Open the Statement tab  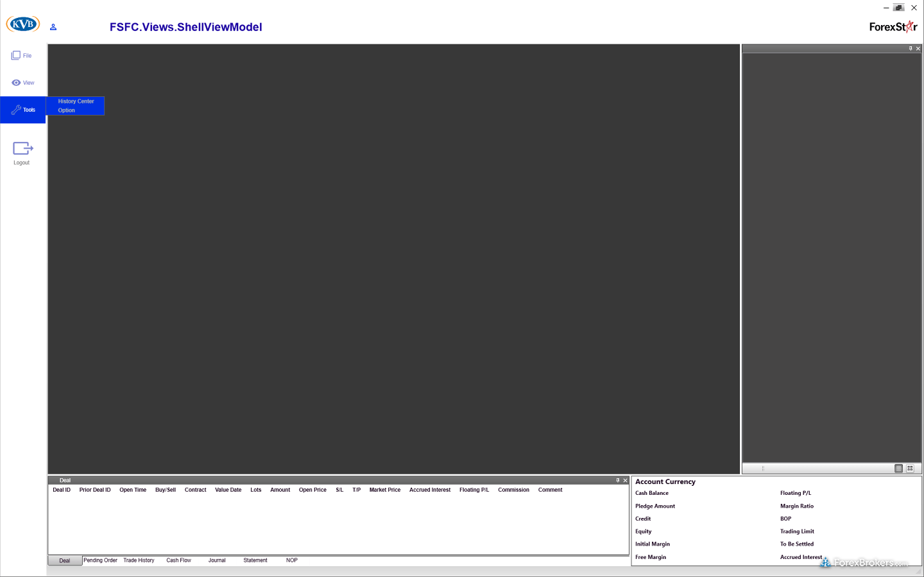(255, 560)
